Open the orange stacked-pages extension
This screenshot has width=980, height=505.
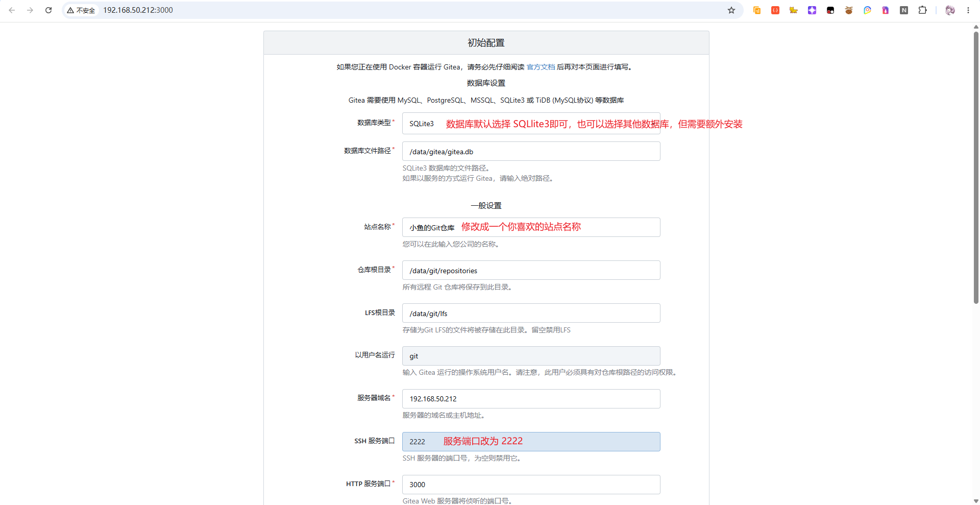tap(757, 10)
